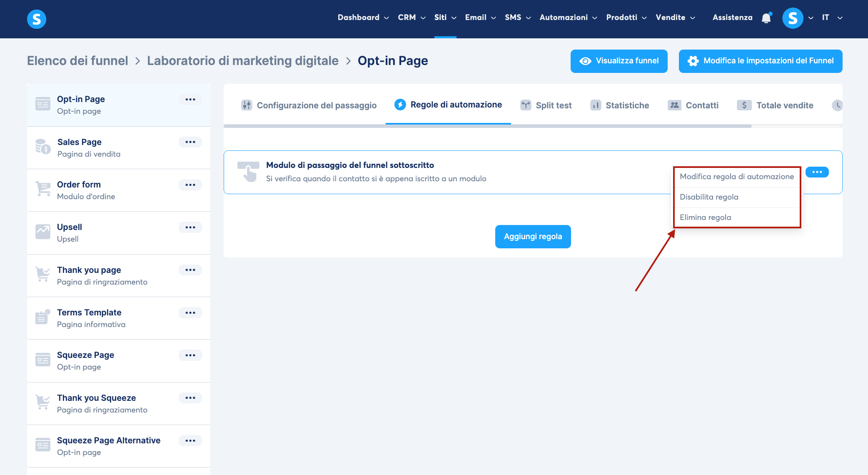
Task: Open options for Thank you page step
Action: pyautogui.click(x=190, y=270)
